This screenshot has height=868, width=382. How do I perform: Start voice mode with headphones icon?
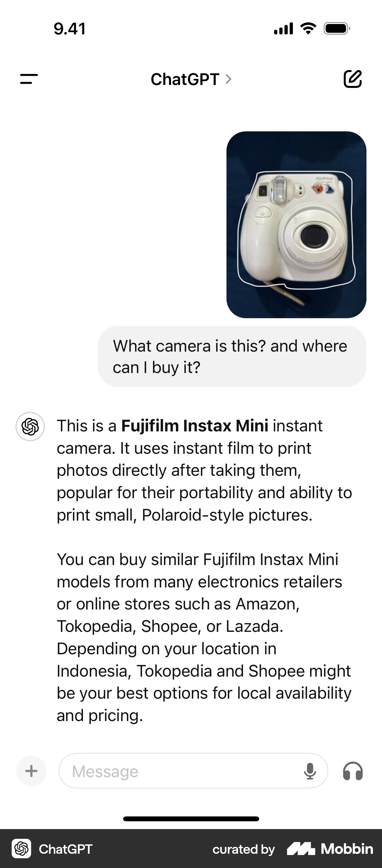[353, 771]
